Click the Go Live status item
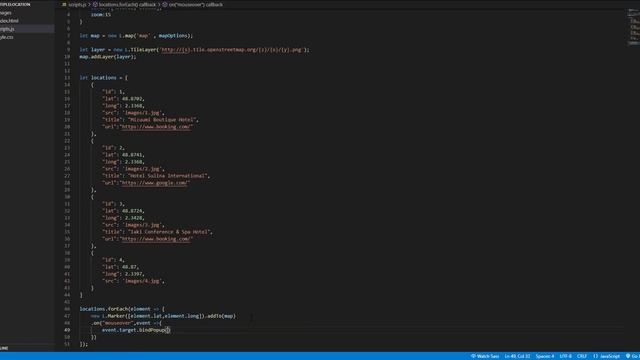This screenshot has width=640, height=360. (633, 356)
